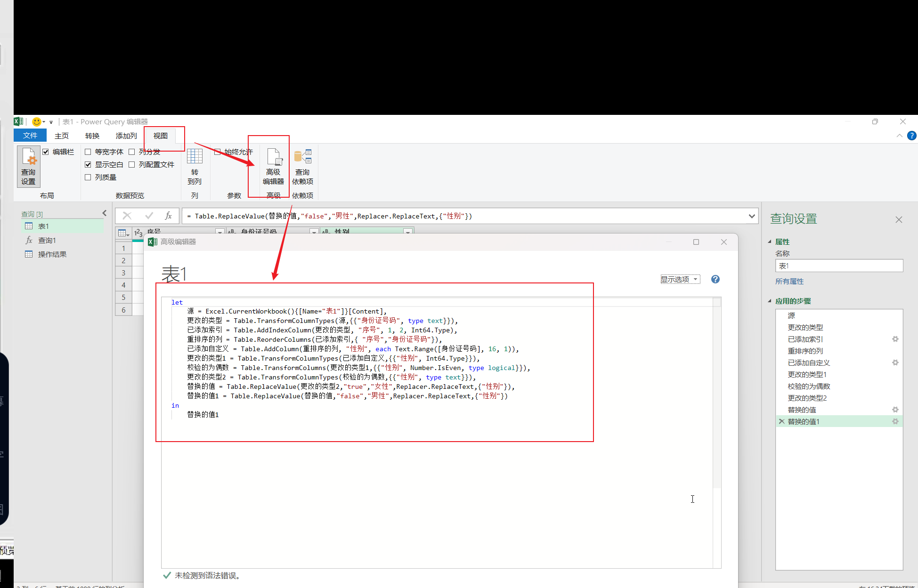Cancel formula edit with the X icon

tap(127, 216)
